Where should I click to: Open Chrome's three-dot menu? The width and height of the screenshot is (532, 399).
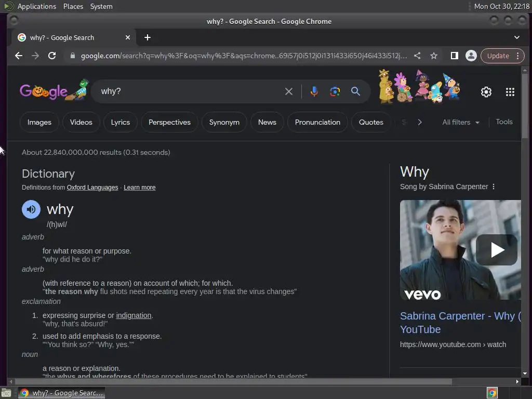pyautogui.click(x=518, y=56)
